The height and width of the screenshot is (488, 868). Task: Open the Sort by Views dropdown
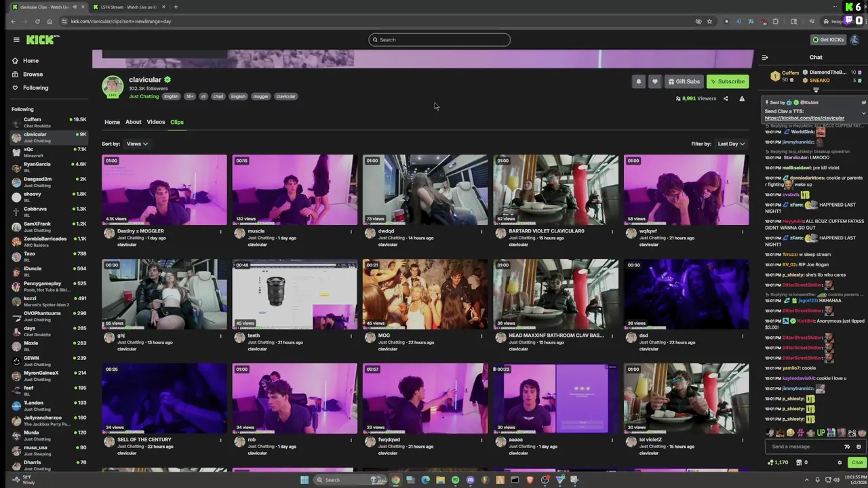tap(136, 144)
